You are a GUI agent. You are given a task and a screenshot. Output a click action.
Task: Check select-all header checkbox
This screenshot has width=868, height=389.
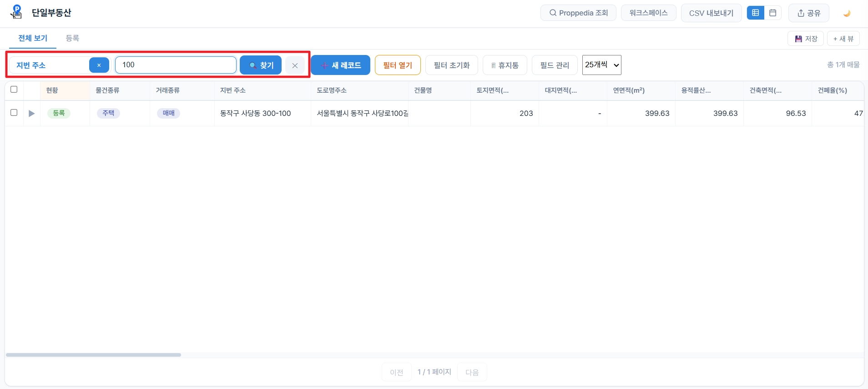[14, 90]
